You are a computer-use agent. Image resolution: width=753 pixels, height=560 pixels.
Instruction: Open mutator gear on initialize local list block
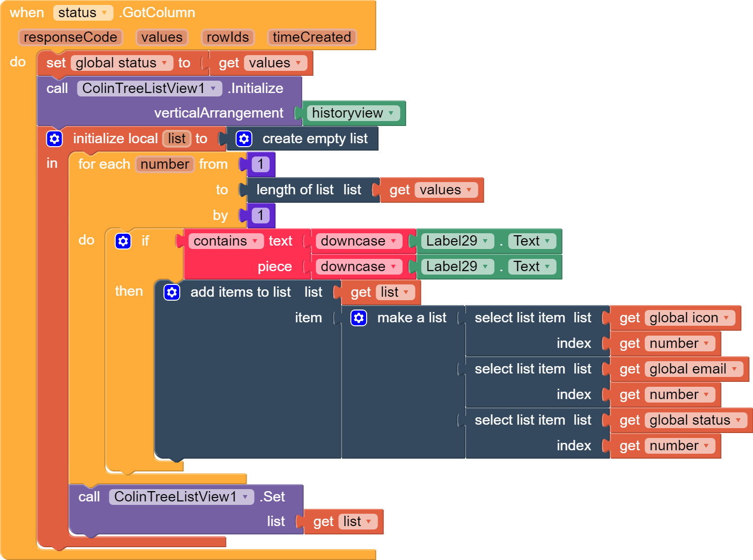(x=55, y=139)
